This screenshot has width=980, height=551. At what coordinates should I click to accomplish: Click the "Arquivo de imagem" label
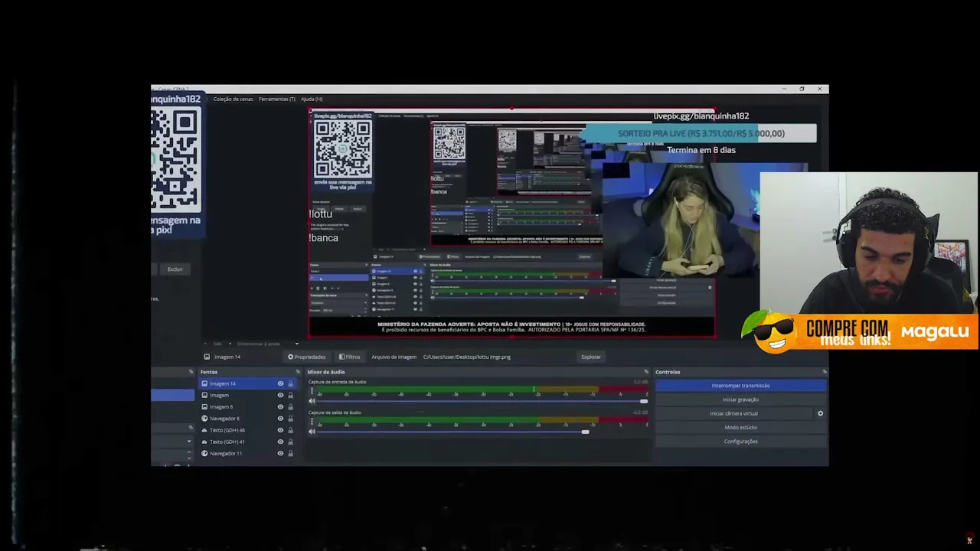394,357
